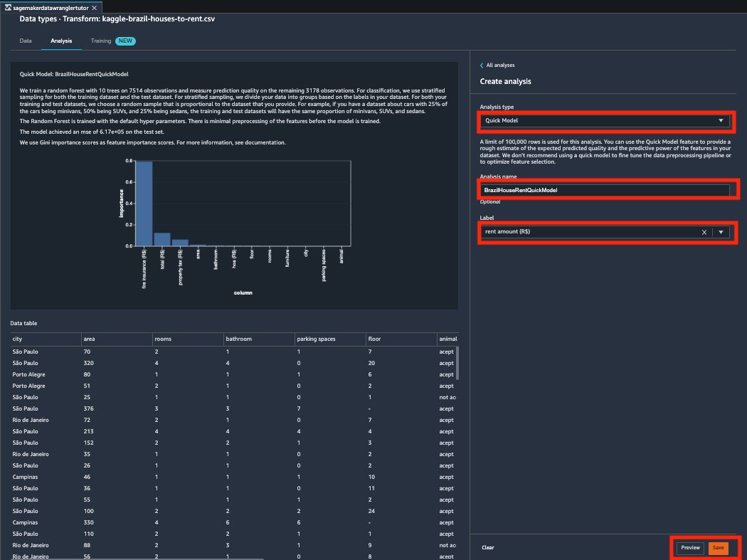The width and height of the screenshot is (747, 560).
Task: Click the fire insurance importance bar
Action: click(x=144, y=204)
